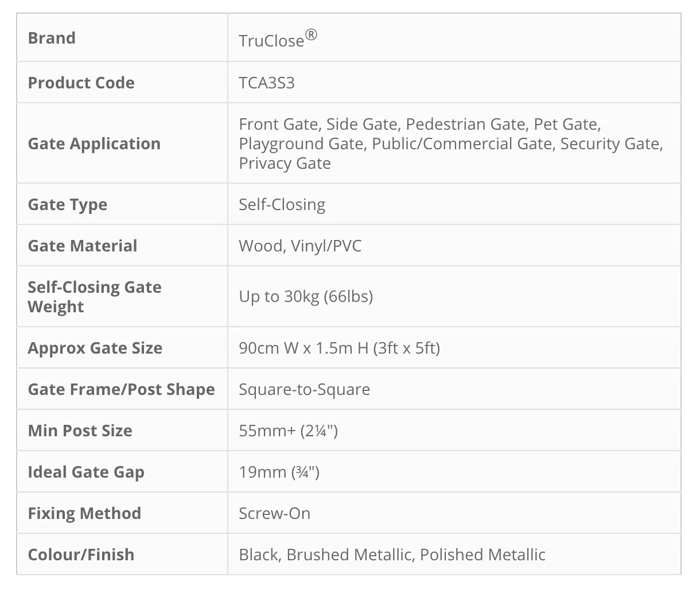Click the Approx Gate Size label

[95, 348]
